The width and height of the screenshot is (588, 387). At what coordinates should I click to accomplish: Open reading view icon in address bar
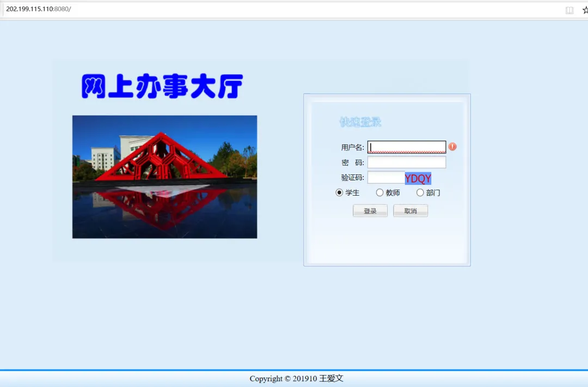(x=569, y=10)
